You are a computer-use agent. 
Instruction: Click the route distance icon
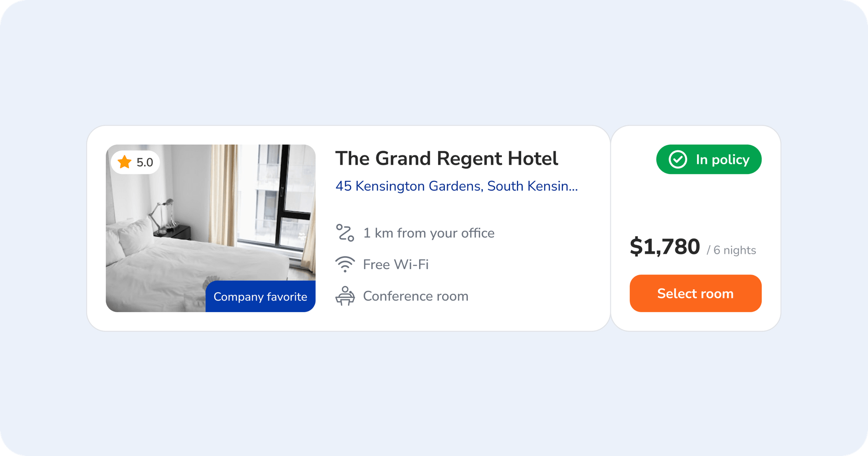tap(345, 233)
